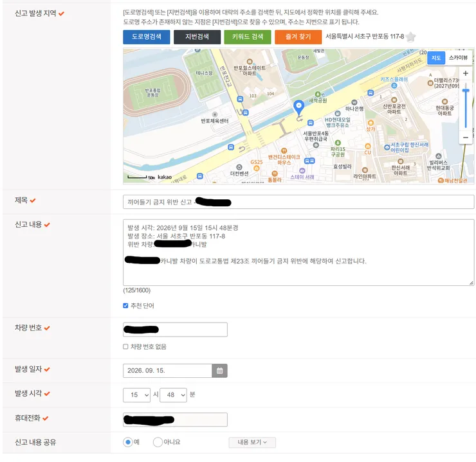Viewport: 476px width, 462px height.
Task: Click the 반포종합운동장 label on the map
Action: click(x=152, y=93)
